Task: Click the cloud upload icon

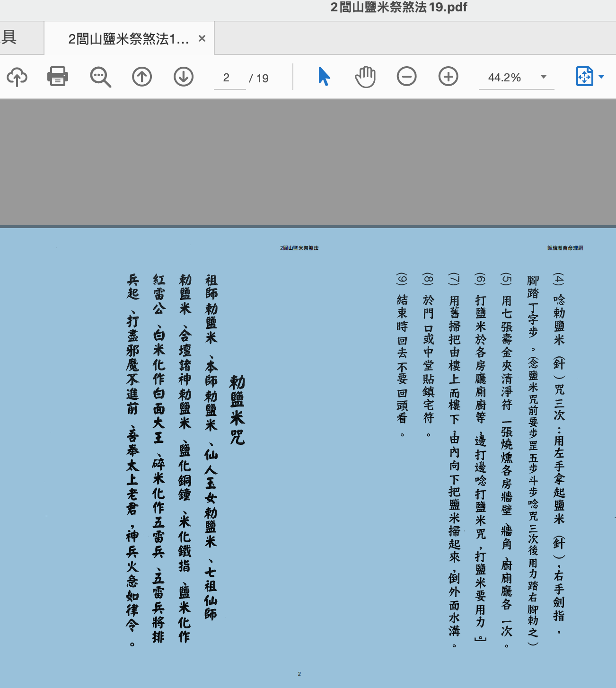Action: tap(17, 77)
